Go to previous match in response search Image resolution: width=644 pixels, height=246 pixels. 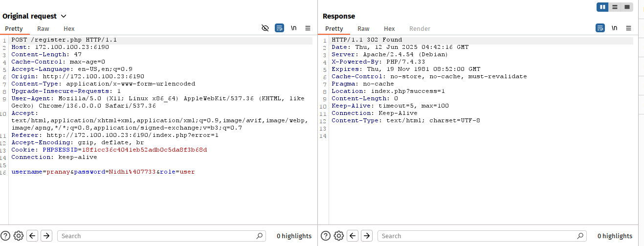tap(353, 236)
